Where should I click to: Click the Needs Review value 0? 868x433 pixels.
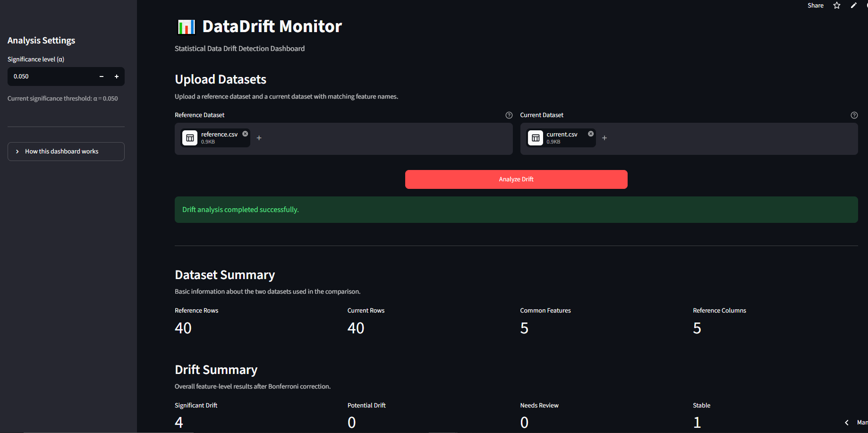coord(525,423)
